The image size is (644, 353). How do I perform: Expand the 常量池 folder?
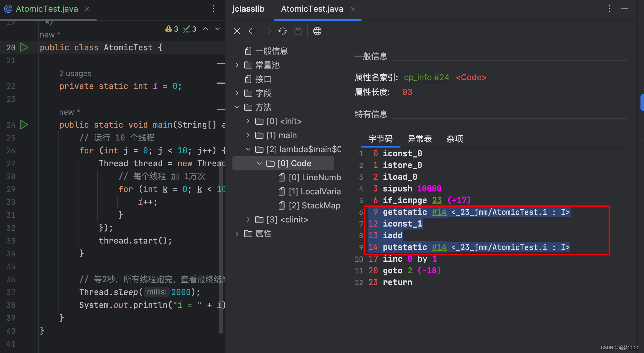[237, 65]
